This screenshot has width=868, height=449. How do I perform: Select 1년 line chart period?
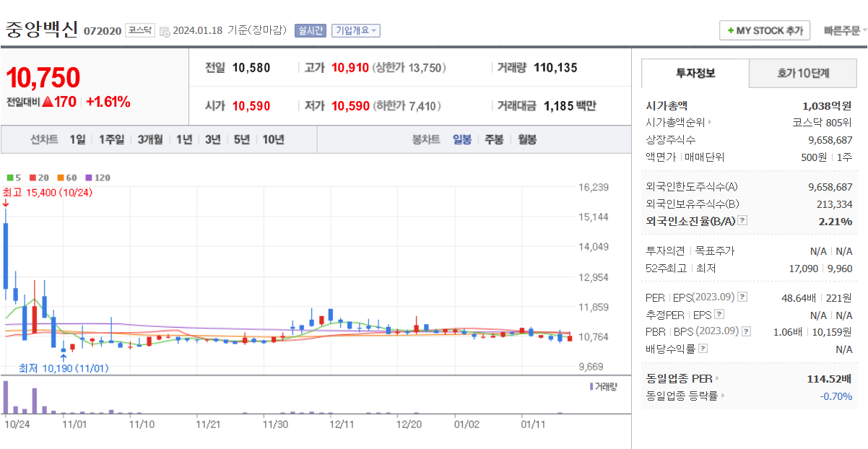pyautogui.click(x=184, y=140)
